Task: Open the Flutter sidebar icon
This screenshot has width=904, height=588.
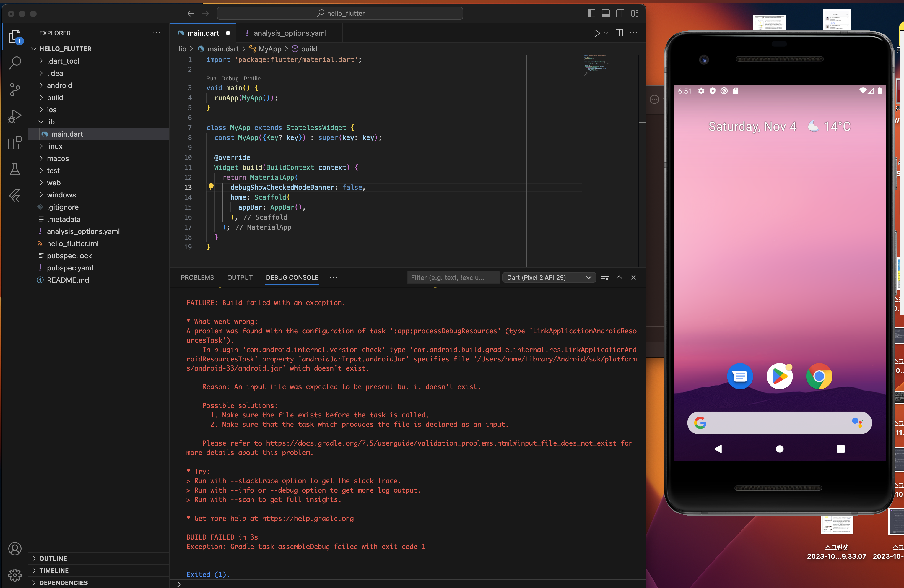Action: 15,196
